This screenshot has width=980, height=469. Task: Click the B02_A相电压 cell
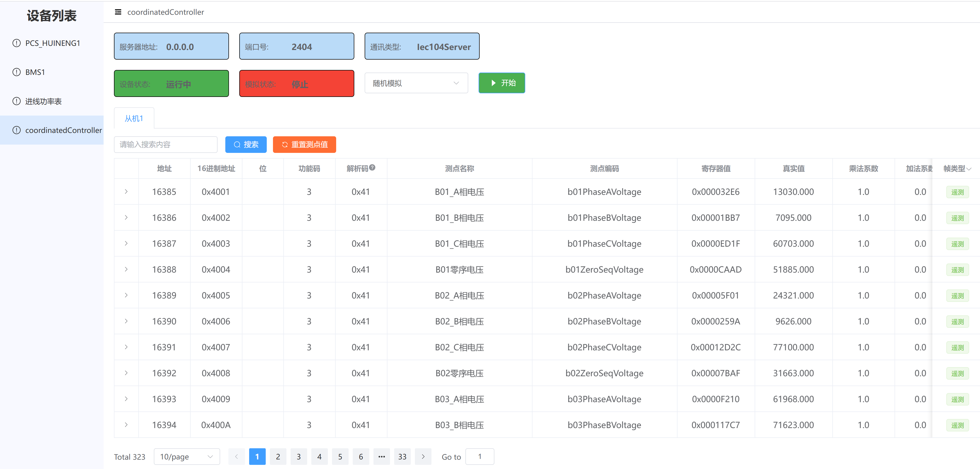459,295
